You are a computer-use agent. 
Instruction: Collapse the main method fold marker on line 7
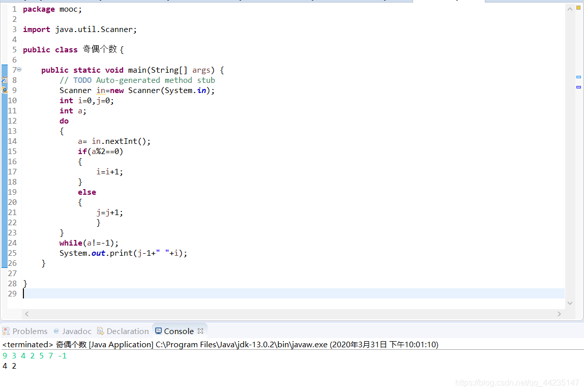tap(19, 70)
